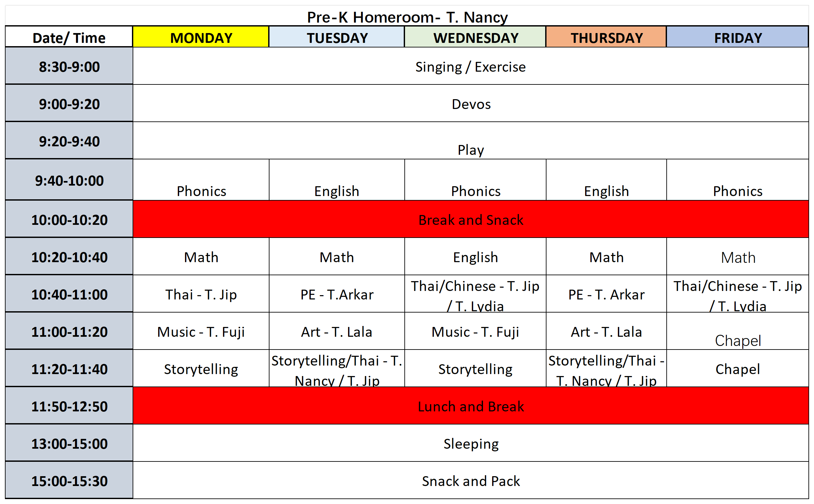Click the red Lunch and Break row
Viewport: 814px width, 504px height.
(x=471, y=406)
